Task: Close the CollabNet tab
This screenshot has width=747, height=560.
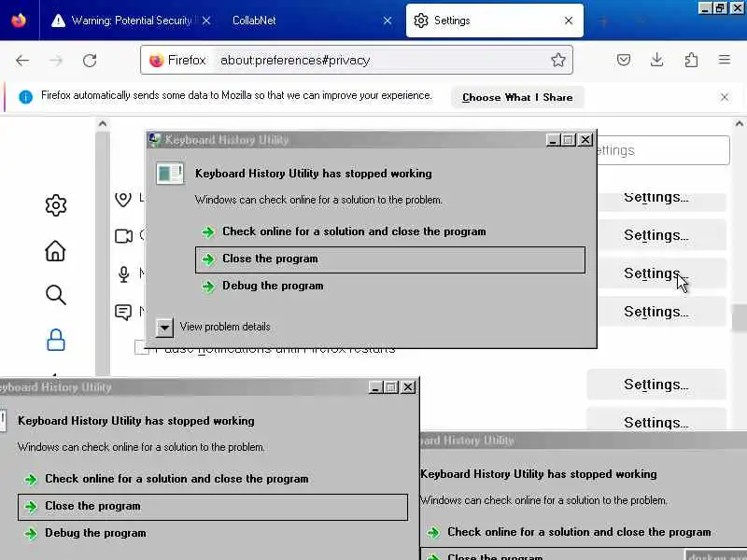Action: coord(388,21)
